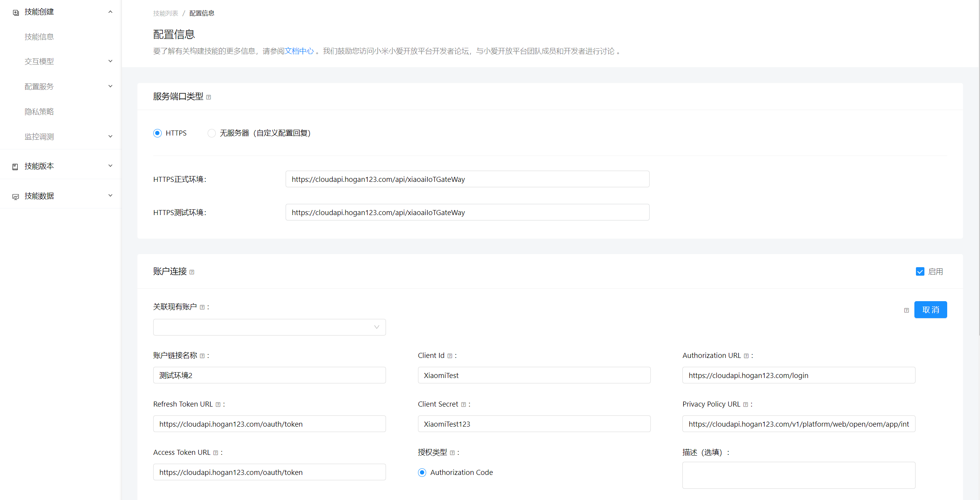Click the 技能版本 sidebar icon

pyautogui.click(x=15, y=166)
